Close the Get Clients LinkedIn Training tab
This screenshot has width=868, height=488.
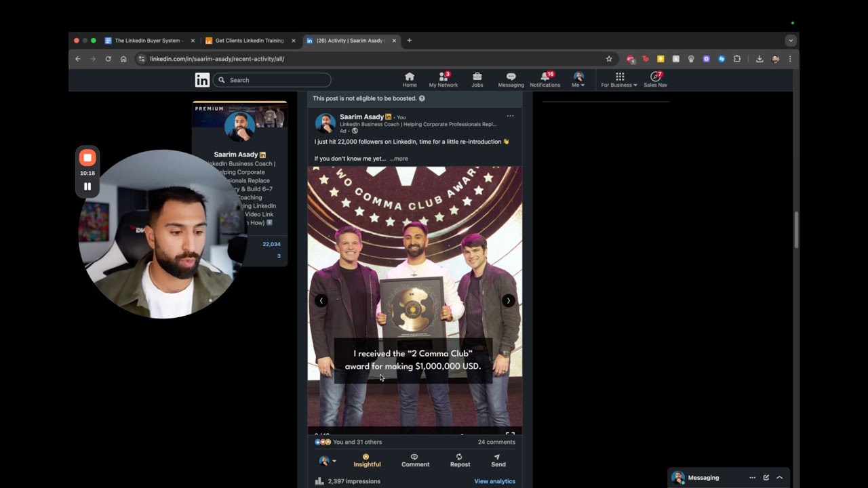pyautogui.click(x=294, y=41)
